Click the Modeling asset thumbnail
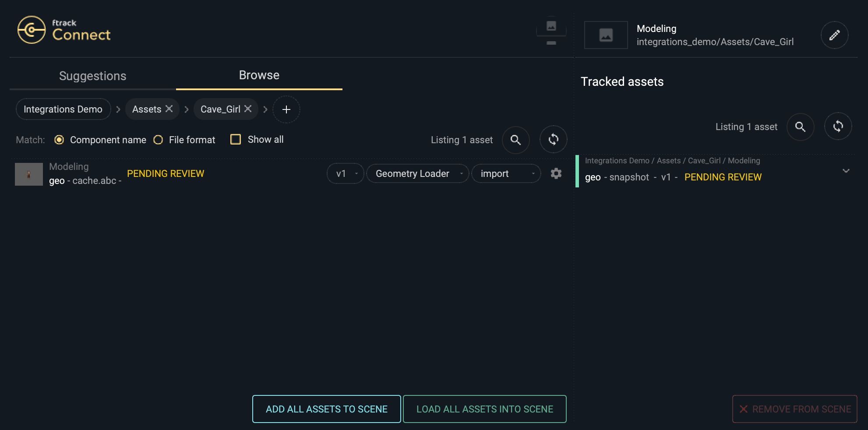868x430 pixels. pyautogui.click(x=29, y=174)
